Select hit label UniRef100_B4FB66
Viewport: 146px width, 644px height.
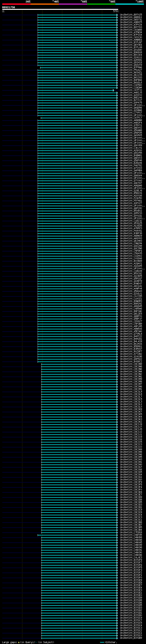pos(131,80)
